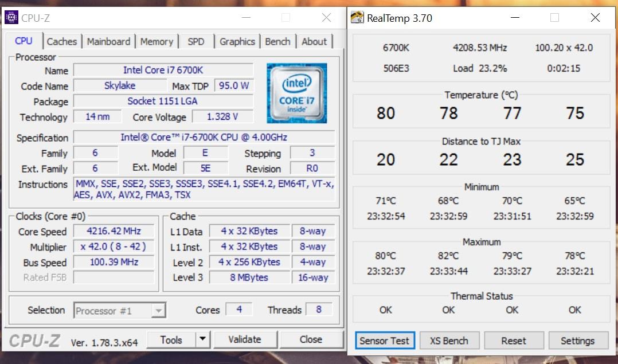Image resolution: width=618 pixels, height=364 pixels.
Task: Click the CPU-Z app icon in title bar
Action: tap(11, 18)
